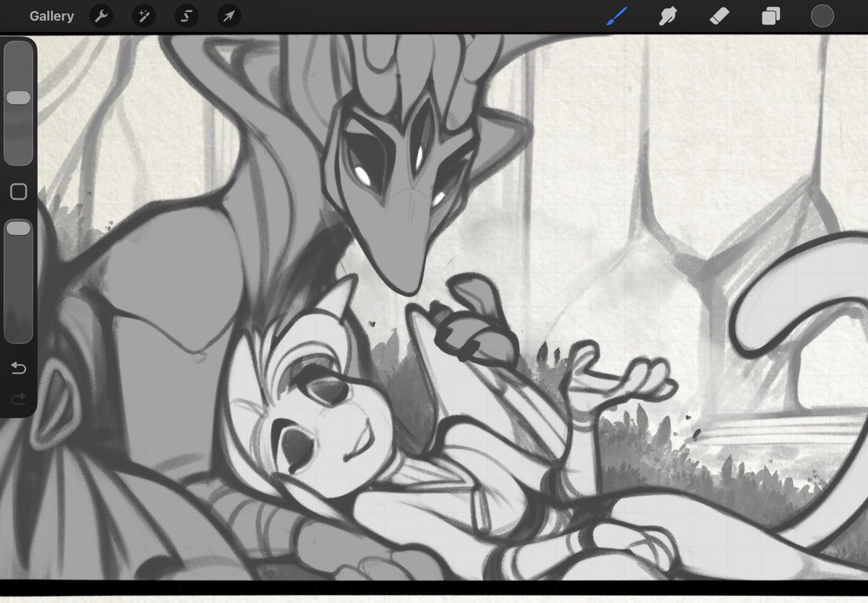Open the Layers panel

(771, 16)
